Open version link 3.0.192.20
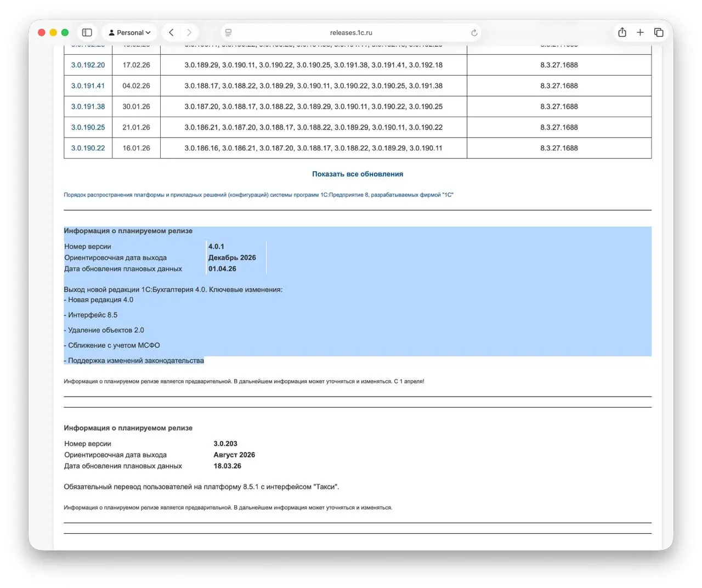The width and height of the screenshot is (702, 588). tap(88, 65)
